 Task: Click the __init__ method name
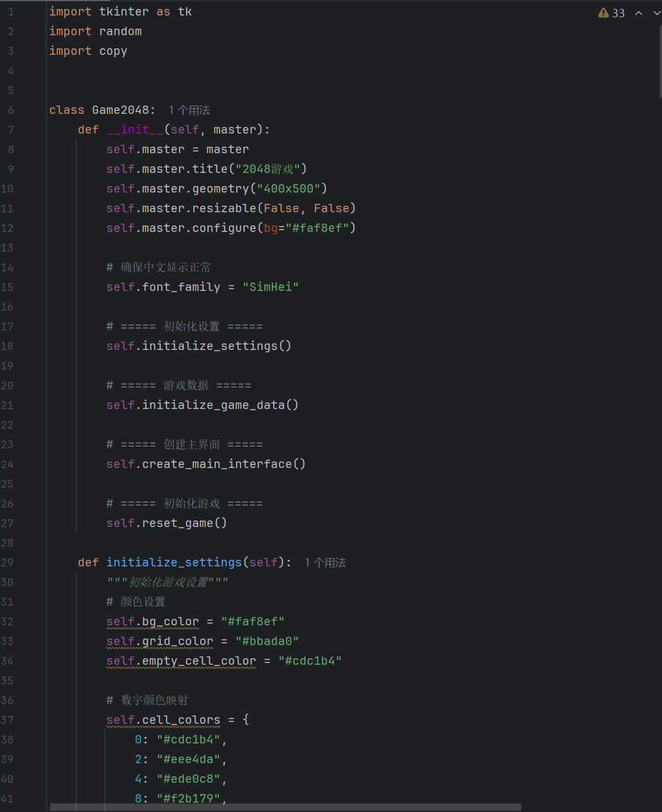135,130
